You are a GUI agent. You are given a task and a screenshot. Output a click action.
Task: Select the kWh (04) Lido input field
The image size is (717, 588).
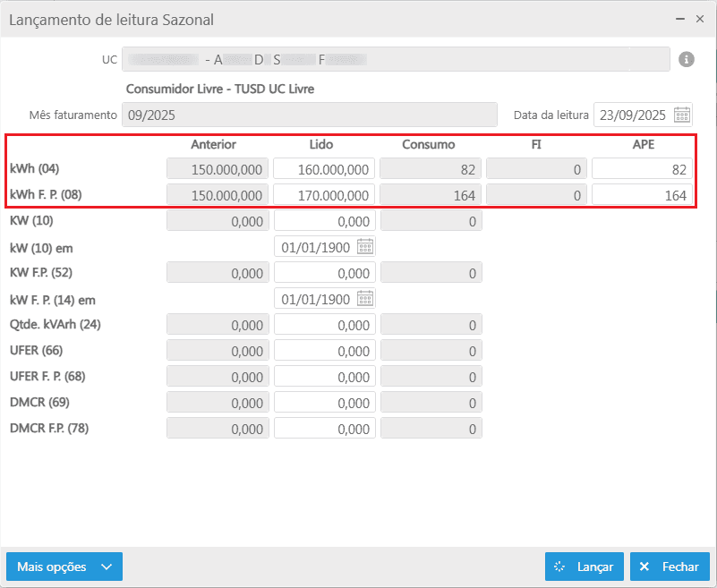pos(324,169)
